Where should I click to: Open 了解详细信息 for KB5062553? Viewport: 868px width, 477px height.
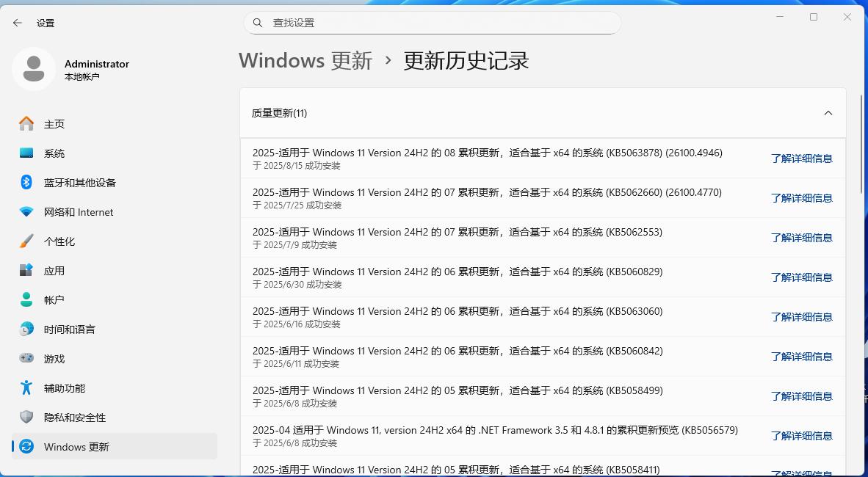click(802, 237)
